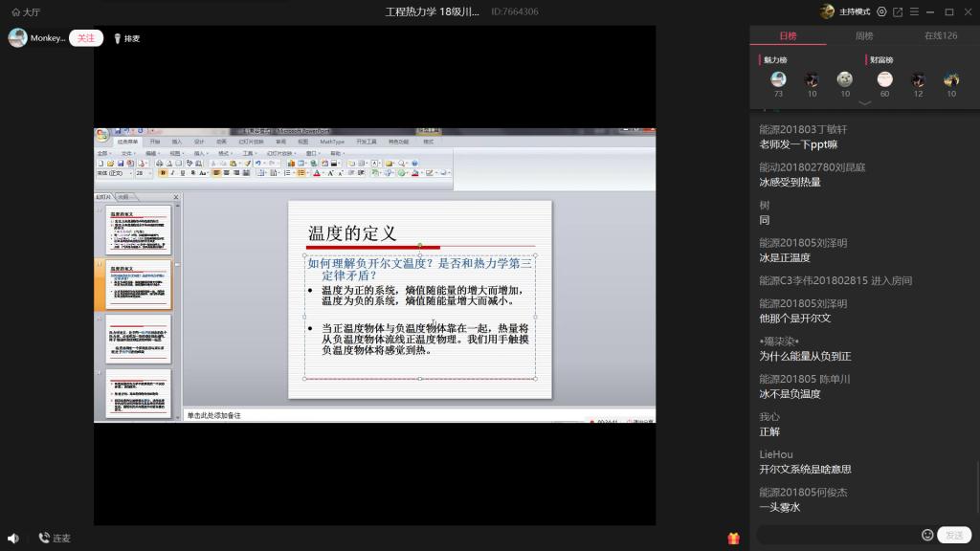The width and height of the screenshot is (980, 551).
Task: Switch to the 周榜 tab
Action: point(864,36)
